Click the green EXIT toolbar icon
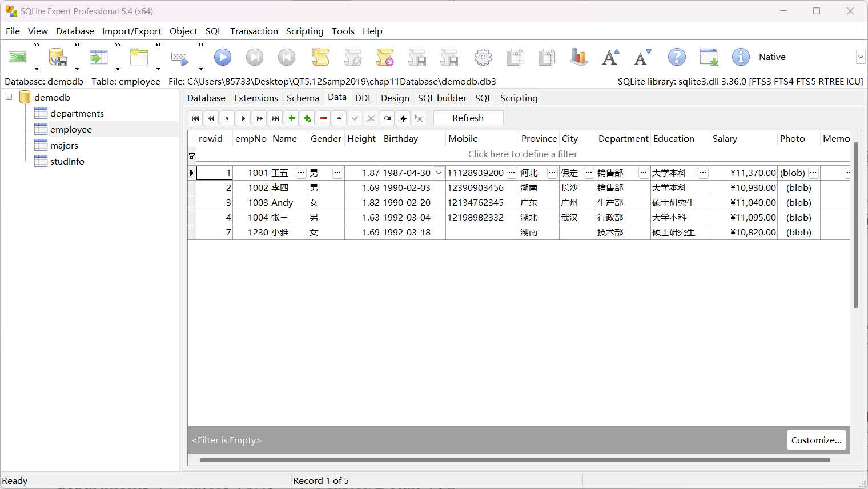This screenshot has width=868, height=489. tap(17, 57)
